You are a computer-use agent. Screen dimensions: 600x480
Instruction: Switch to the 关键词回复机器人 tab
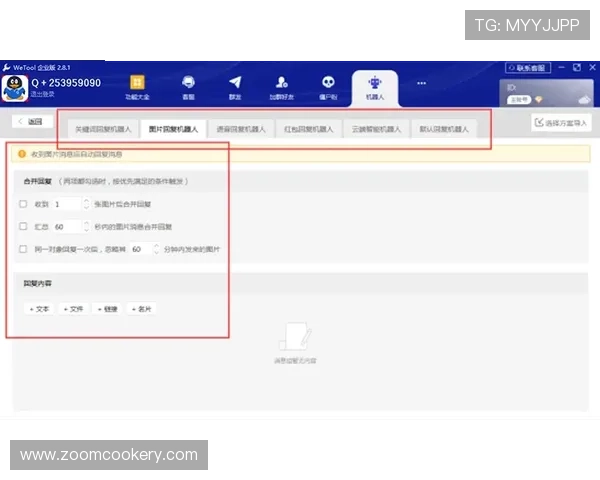tap(103, 129)
